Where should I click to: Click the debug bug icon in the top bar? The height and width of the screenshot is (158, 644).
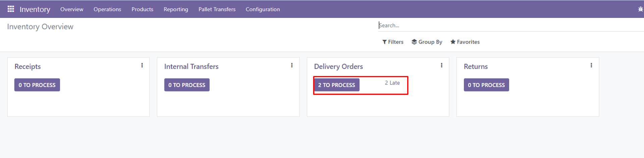click(x=640, y=9)
